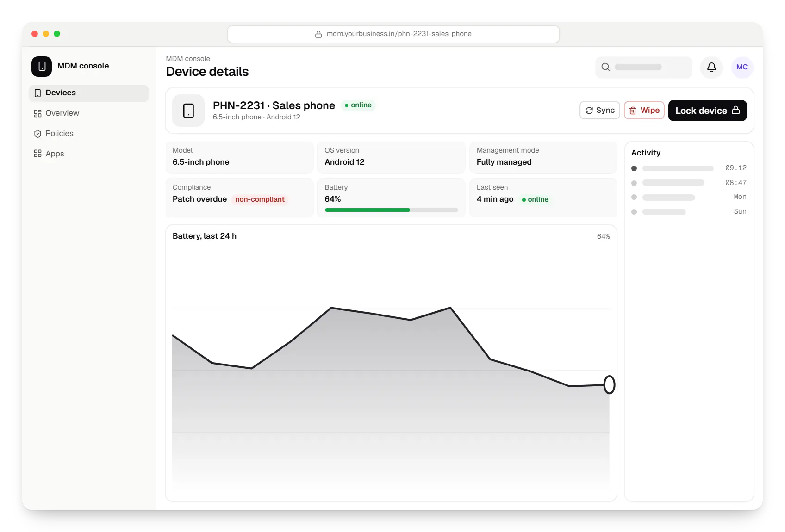Screen dimensions: 785x532
Task: Click the '4 min ago' last seen value
Action: (495, 199)
